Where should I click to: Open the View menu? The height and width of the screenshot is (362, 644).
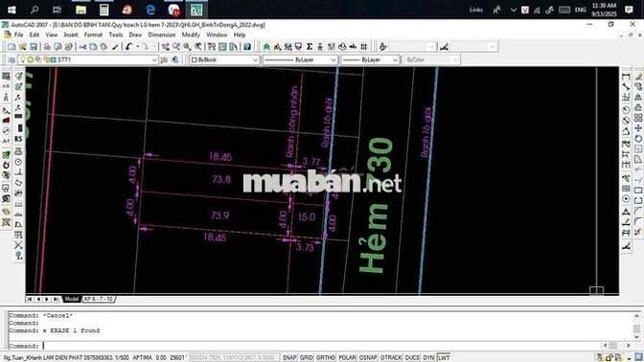pos(52,34)
